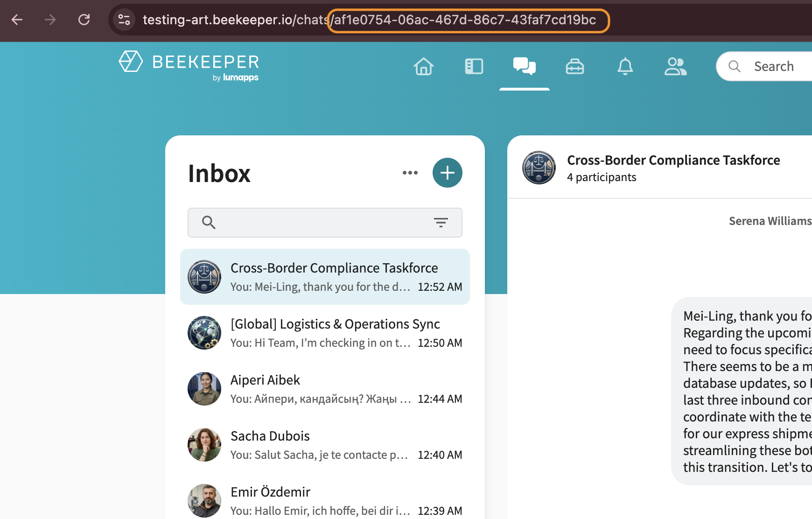This screenshot has width=812, height=519.
Task: Open Sacha Dubois conversation
Action: point(325,445)
